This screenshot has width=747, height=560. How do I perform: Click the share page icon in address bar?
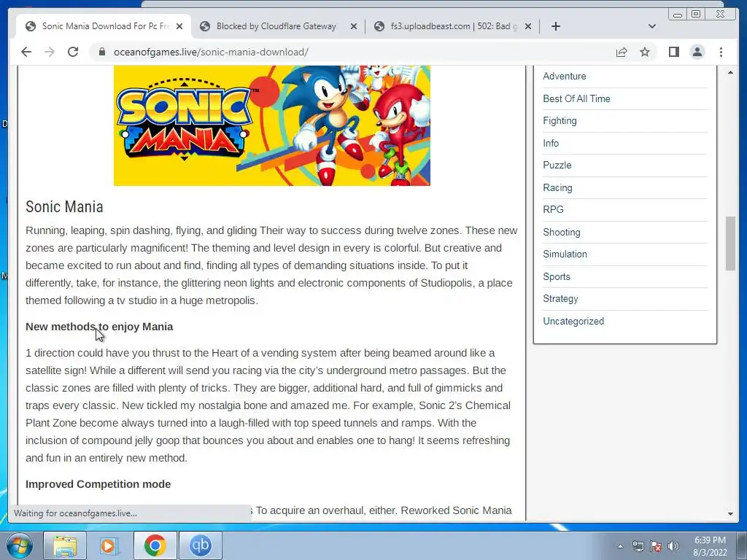[622, 52]
